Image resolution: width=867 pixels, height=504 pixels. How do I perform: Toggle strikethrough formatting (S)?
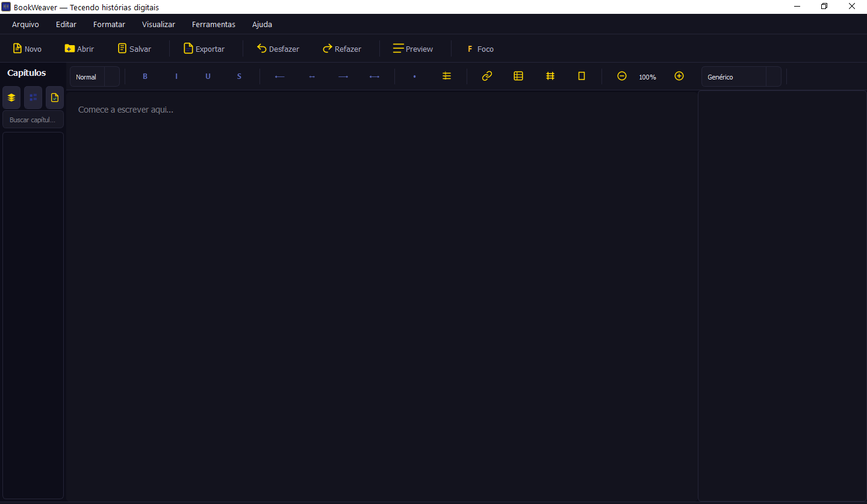[x=239, y=76]
